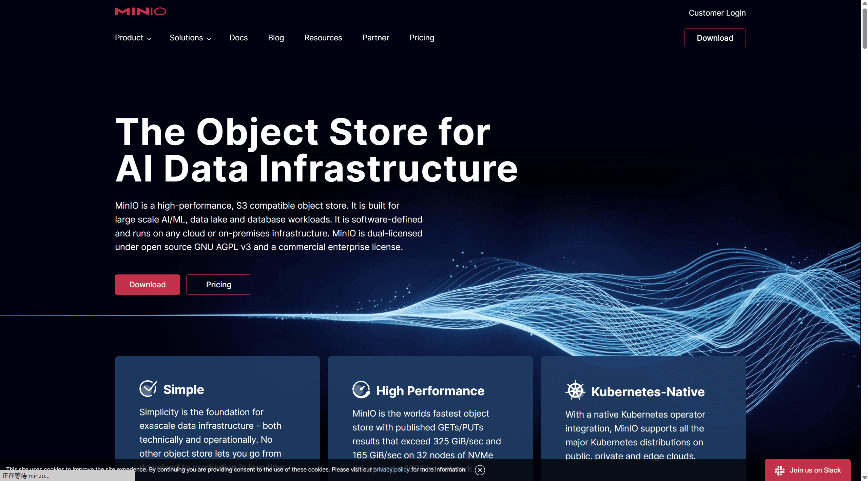Expand the Product dropdown menu

[x=133, y=37]
